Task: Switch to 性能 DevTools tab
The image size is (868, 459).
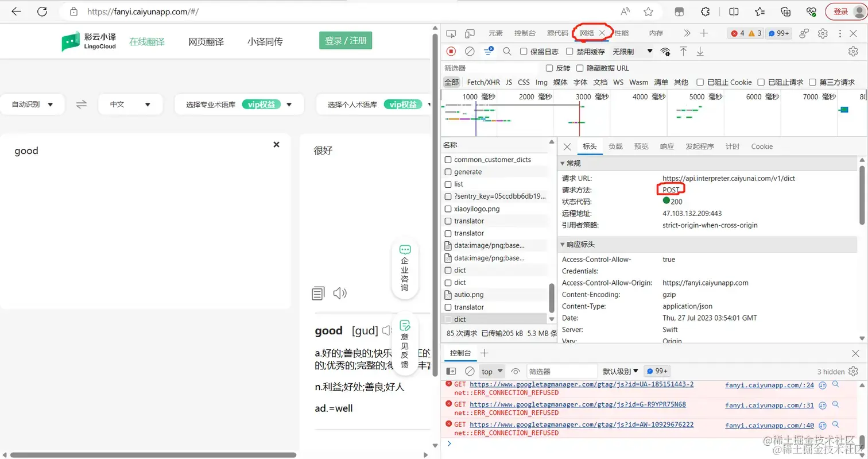Action: (x=622, y=33)
